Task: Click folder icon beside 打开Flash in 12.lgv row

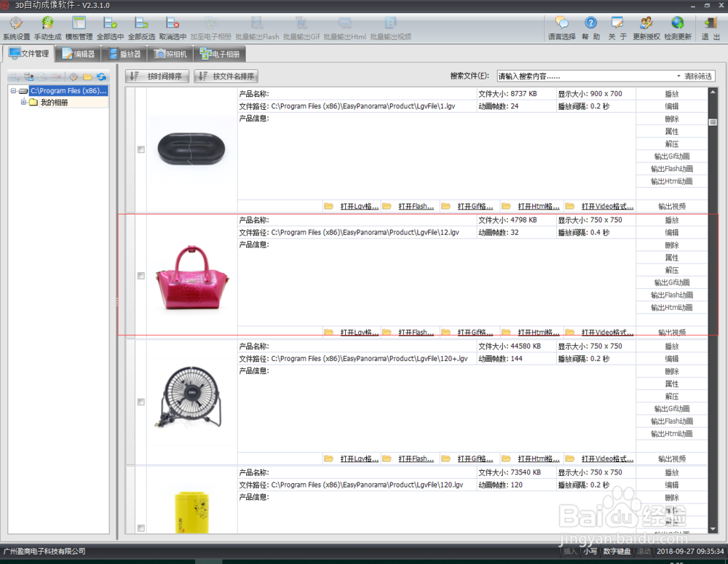Action: pos(387,333)
